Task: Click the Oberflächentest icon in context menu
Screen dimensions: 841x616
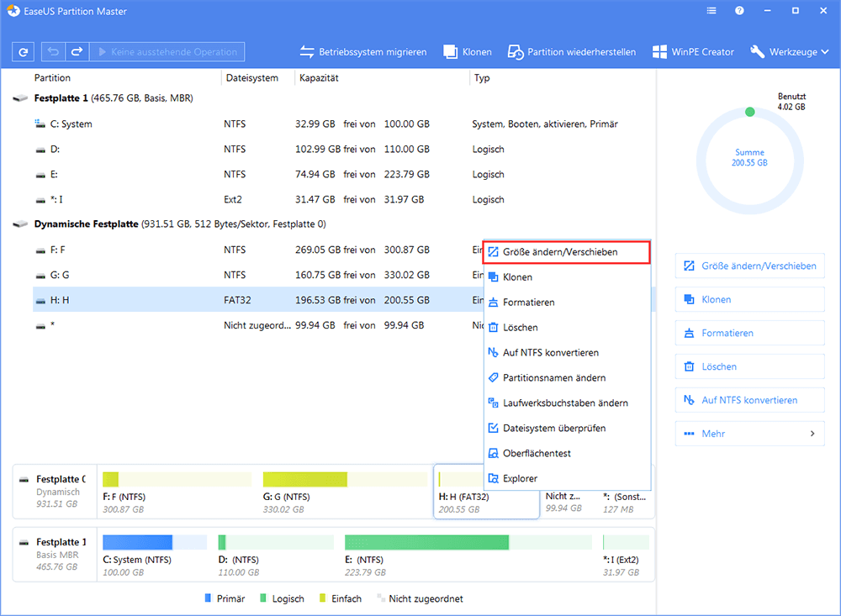Action: click(494, 453)
